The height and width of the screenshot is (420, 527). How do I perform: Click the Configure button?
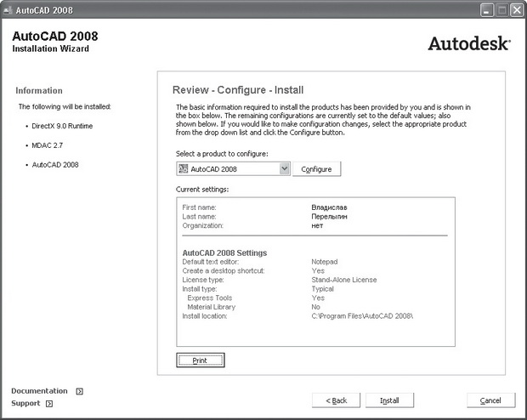(x=316, y=169)
